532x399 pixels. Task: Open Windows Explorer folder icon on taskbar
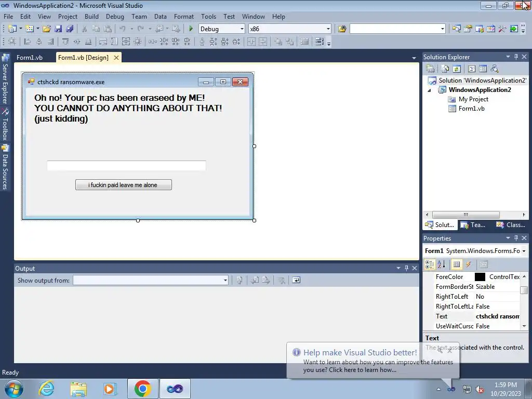tap(78, 389)
